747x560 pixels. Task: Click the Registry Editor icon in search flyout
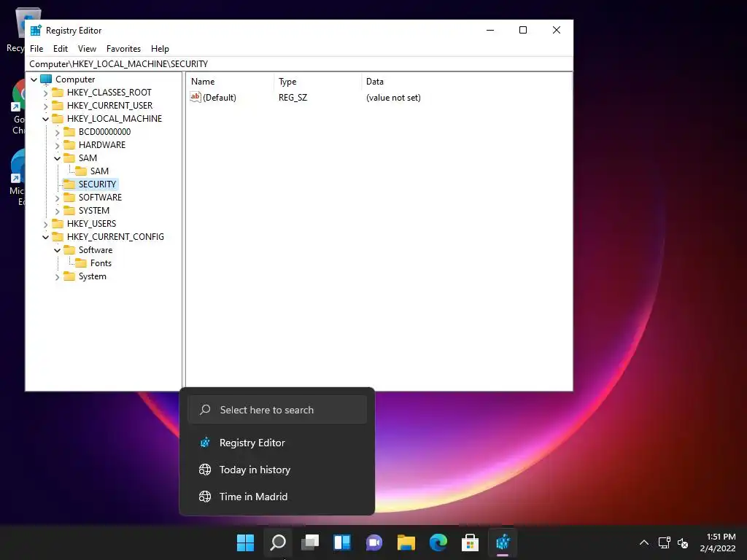coord(205,443)
